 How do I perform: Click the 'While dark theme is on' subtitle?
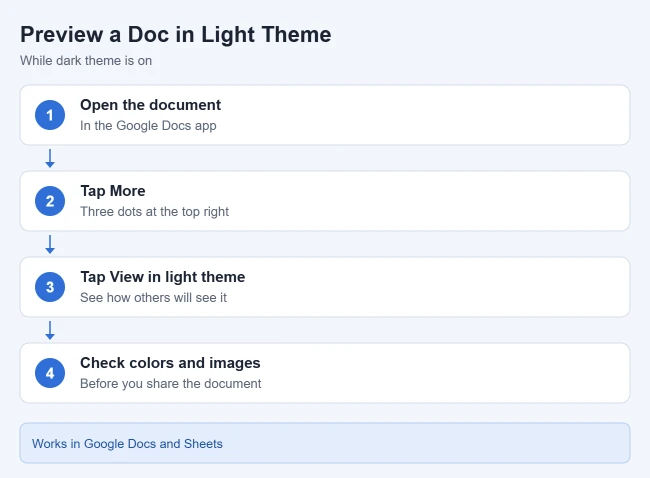pos(86,61)
